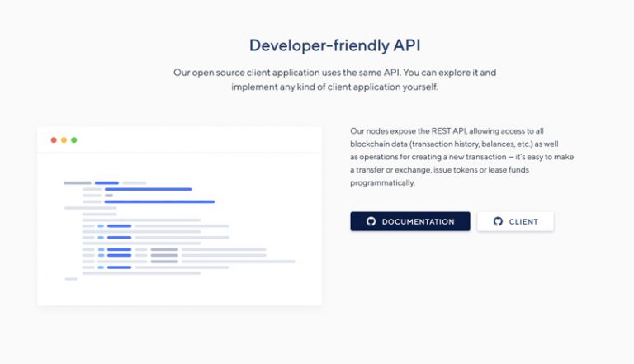
Task: Open the DOCUMENTATION link
Action: (410, 221)
